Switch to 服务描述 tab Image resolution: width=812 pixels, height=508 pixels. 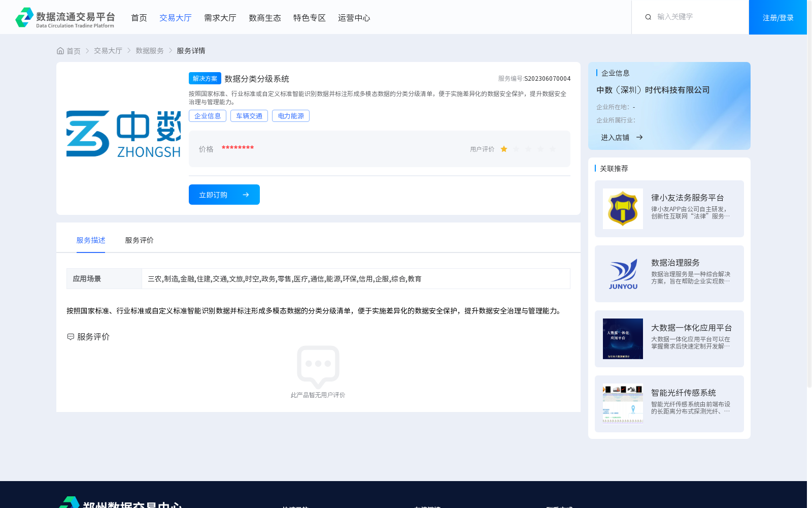point(91,240)
